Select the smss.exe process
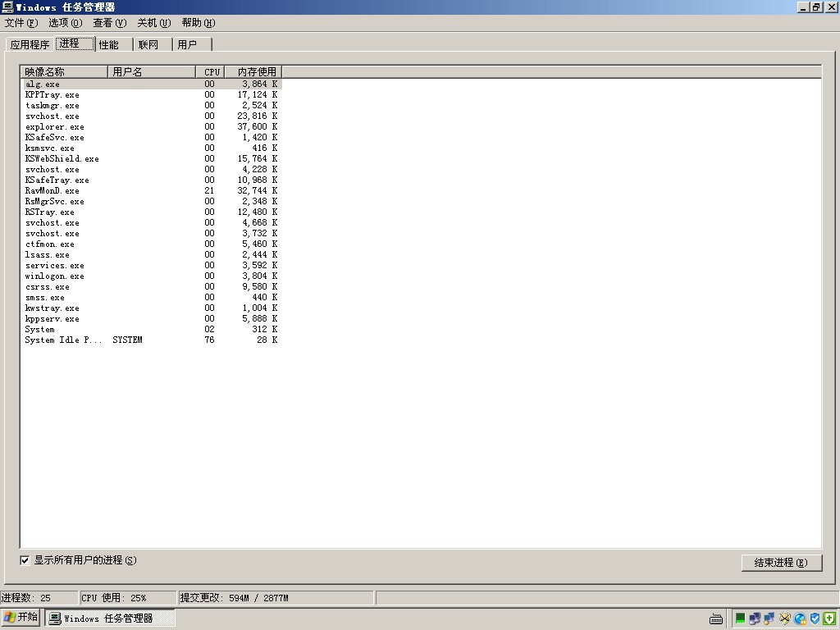 coord(152,297)
